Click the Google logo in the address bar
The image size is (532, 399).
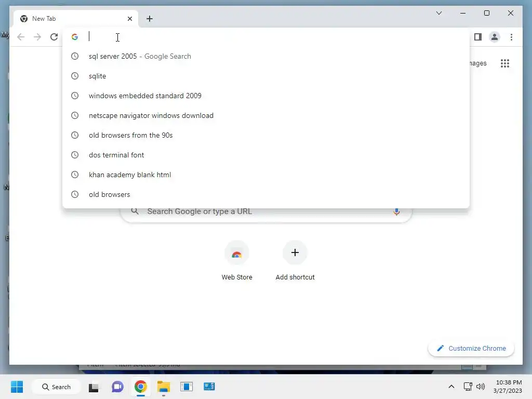click(75, 37)
